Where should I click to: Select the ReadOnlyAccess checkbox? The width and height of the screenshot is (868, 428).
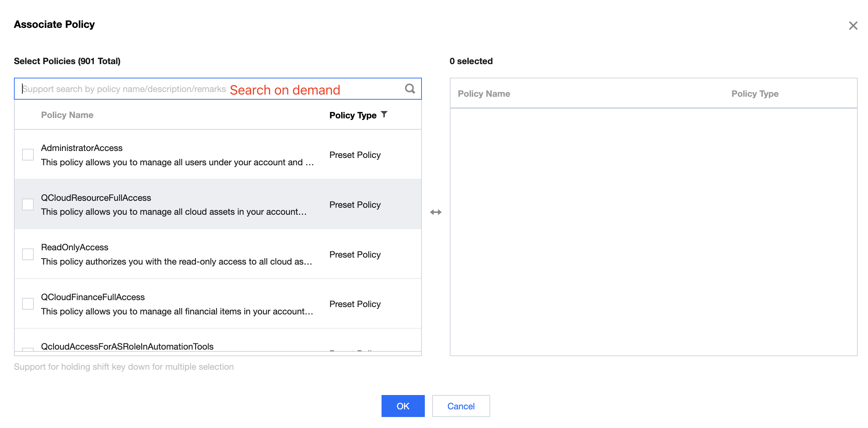[28, 254]
